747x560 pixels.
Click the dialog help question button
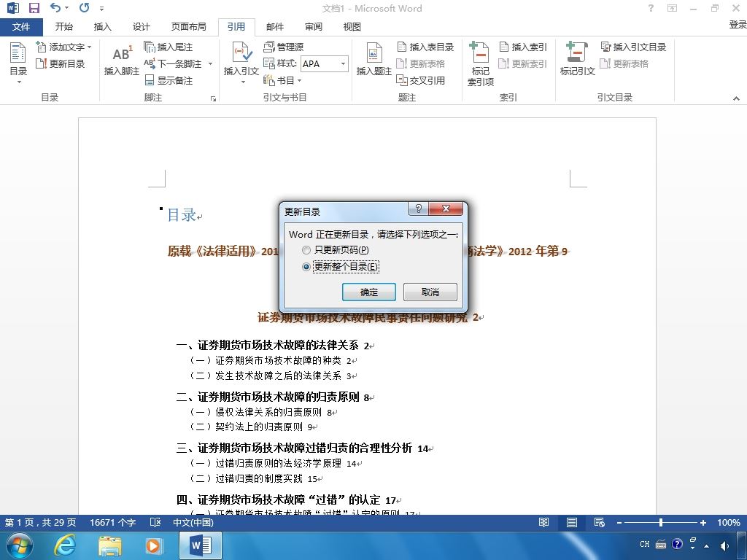coord(418,209)
